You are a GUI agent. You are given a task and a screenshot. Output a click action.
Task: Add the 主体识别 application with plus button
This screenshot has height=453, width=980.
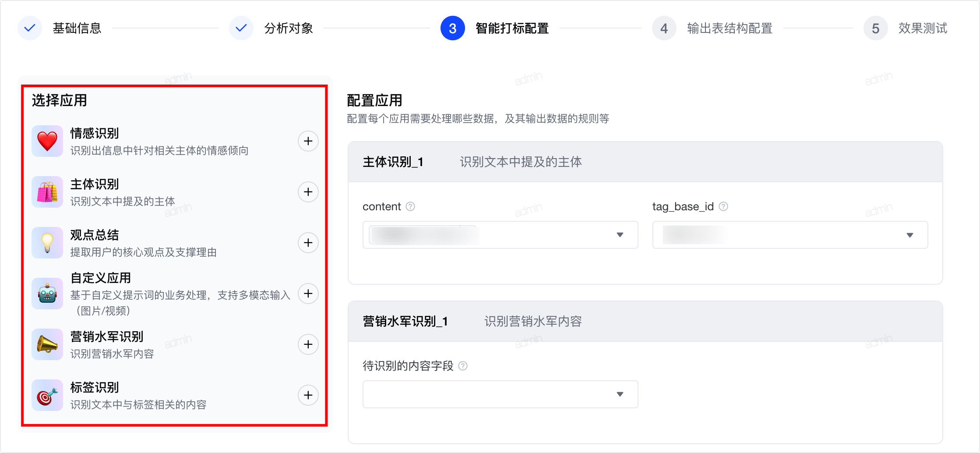click(308, 192)
